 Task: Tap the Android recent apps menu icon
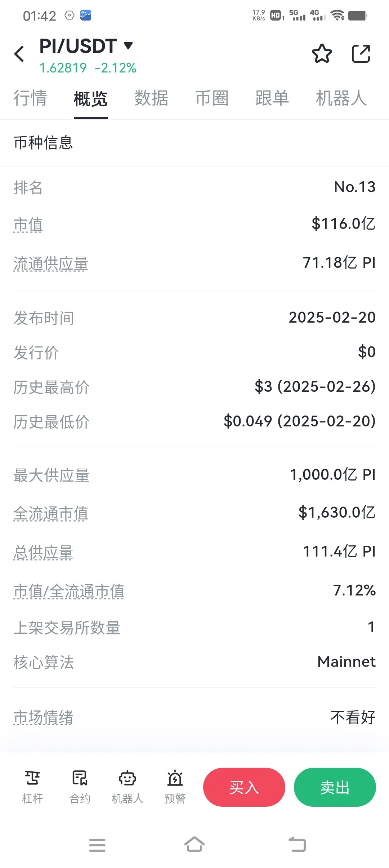tap(97, 845)
